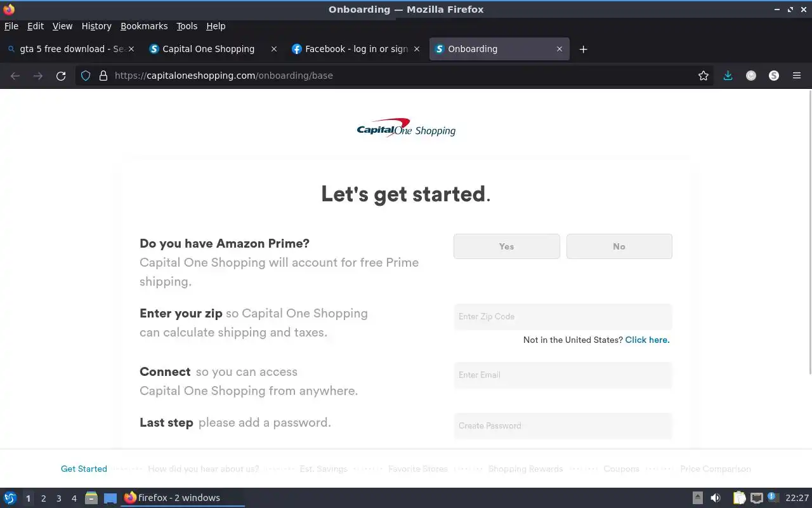Bookmark this page with star icon
The image size is (812, 508).
[x=704, y=76]
